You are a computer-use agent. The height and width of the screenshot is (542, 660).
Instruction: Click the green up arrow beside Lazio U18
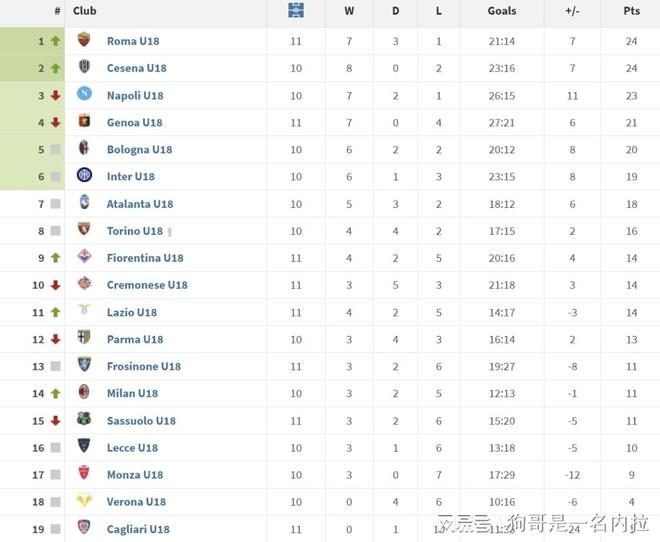(56, 312)
